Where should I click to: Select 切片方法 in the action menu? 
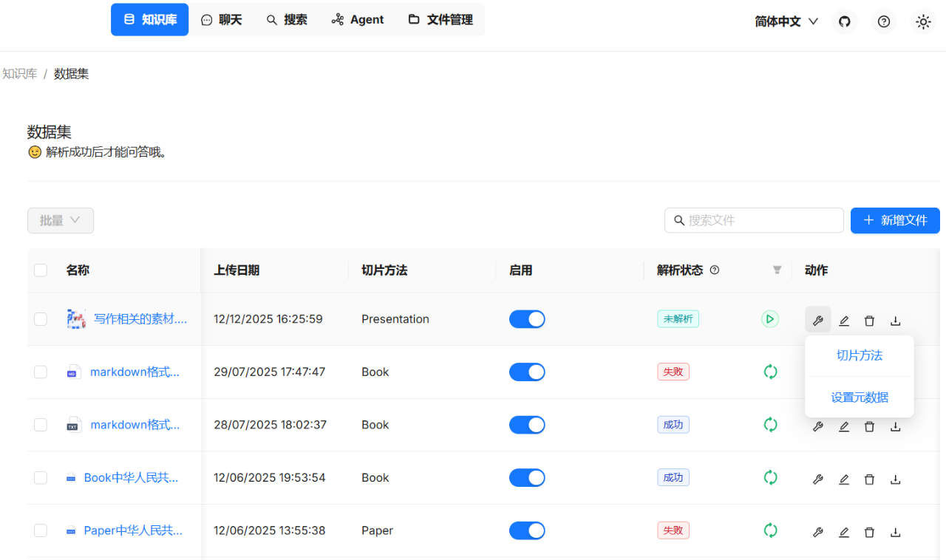[x=859, y=355]
